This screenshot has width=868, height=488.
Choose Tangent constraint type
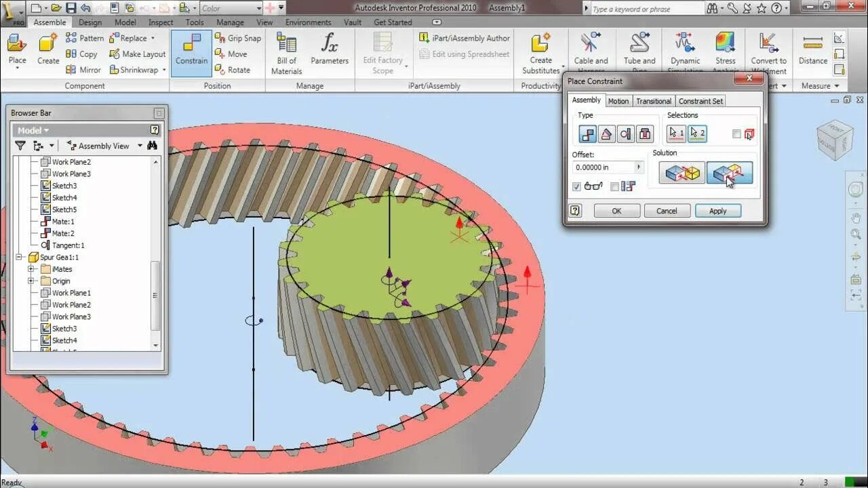(625, 134)
